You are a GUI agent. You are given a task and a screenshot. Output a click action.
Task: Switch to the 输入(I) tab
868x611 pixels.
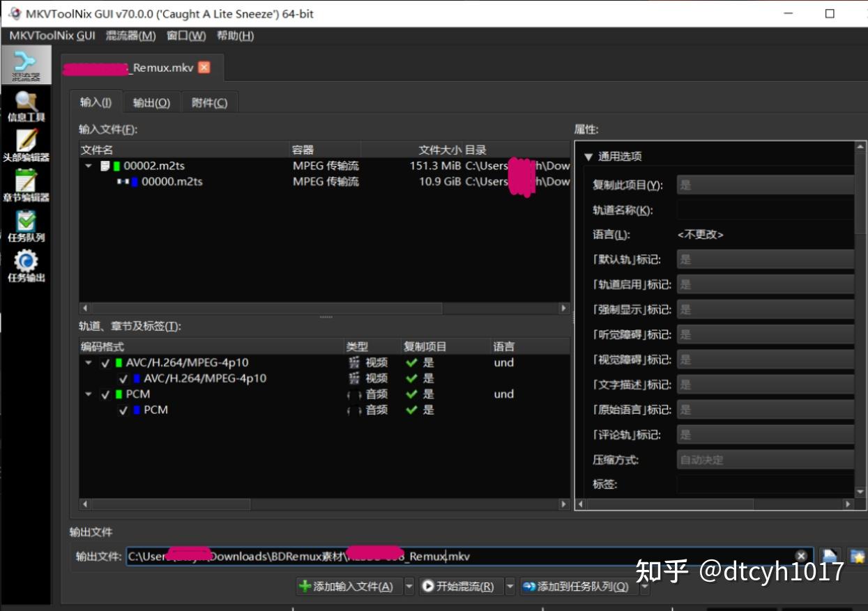point(96,102)
